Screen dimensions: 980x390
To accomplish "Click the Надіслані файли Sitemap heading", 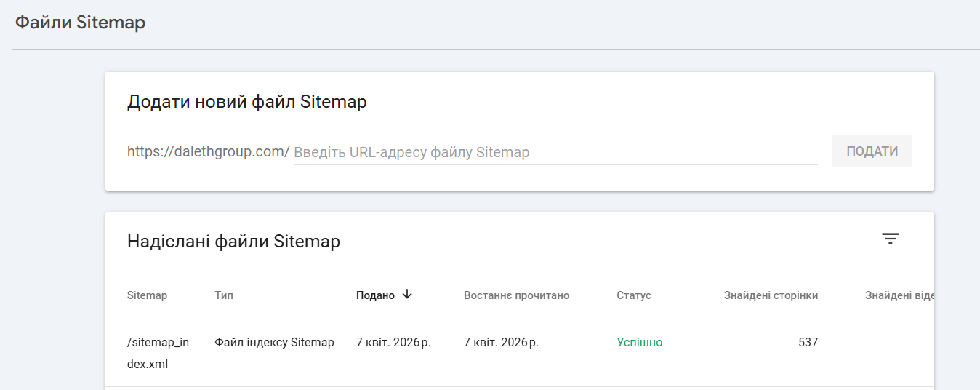I will coord(233,242).
